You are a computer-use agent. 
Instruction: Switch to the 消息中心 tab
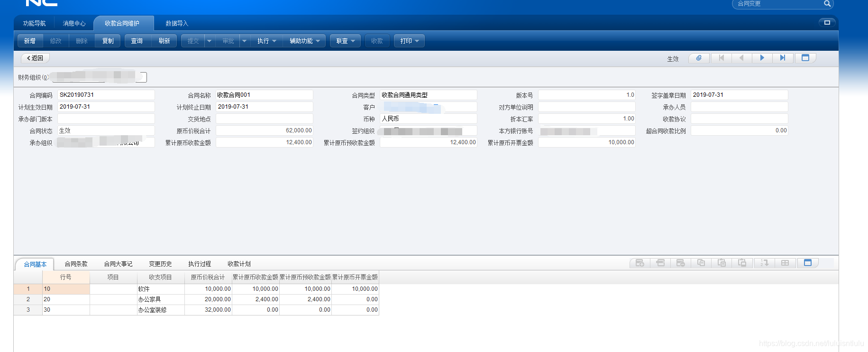tap(74, 23)
